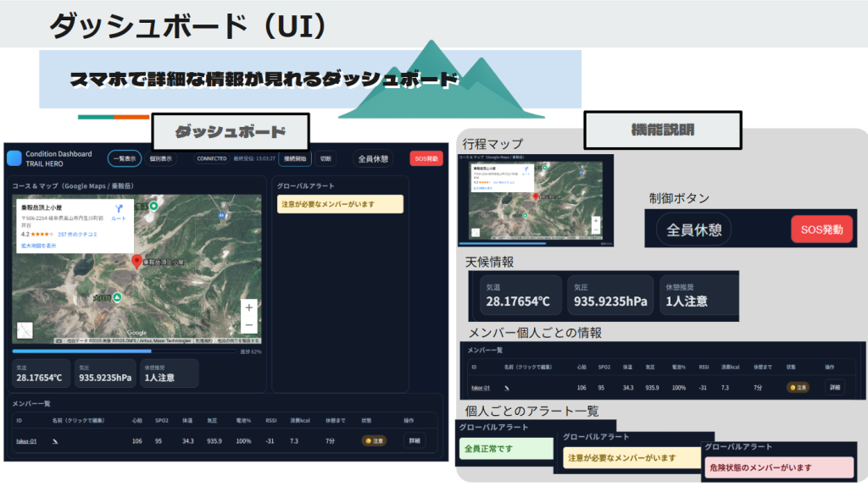The image size is (868, 492).
Task: Zoom in with the main map's plus button
Action: [248, 307]
